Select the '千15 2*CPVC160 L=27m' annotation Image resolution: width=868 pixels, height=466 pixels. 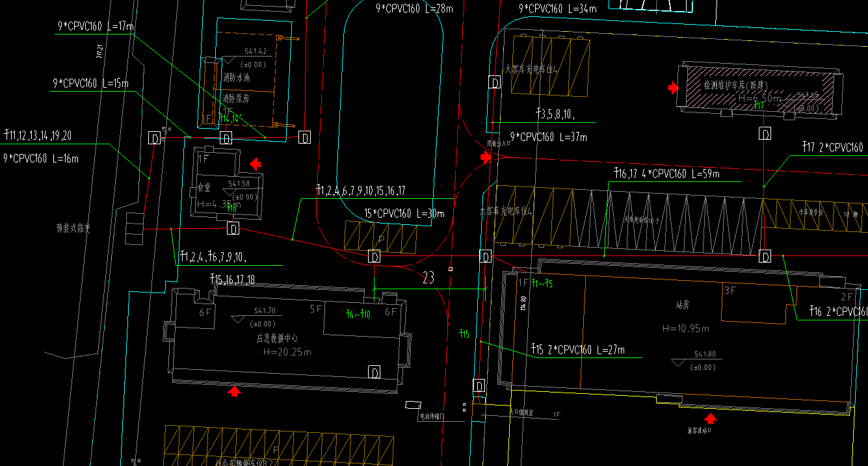pyautogui.click(x=578, y=350)
